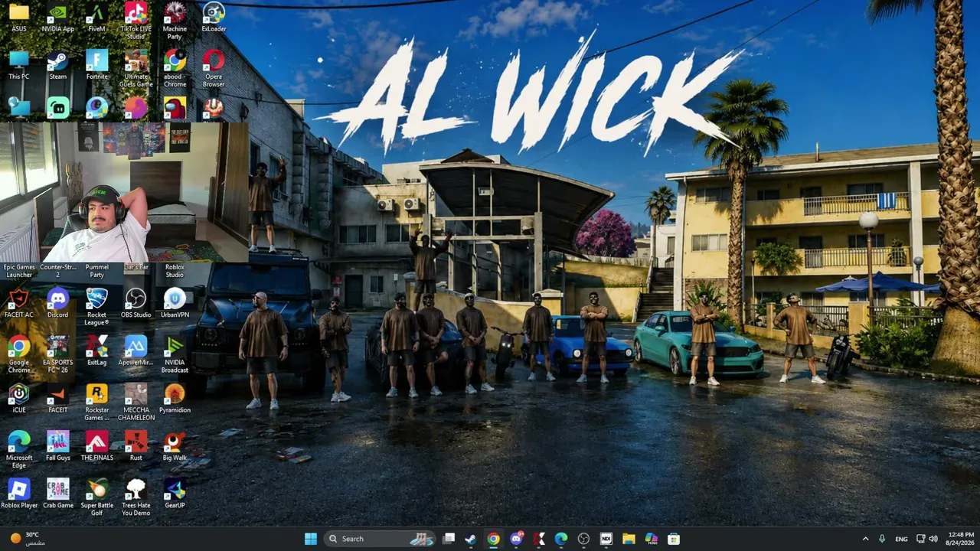The height and width of the screenshot is (551, 980).
Task: Open the weather widget showing 30°C
Action: pyautogui.click(x=27, y=539)
